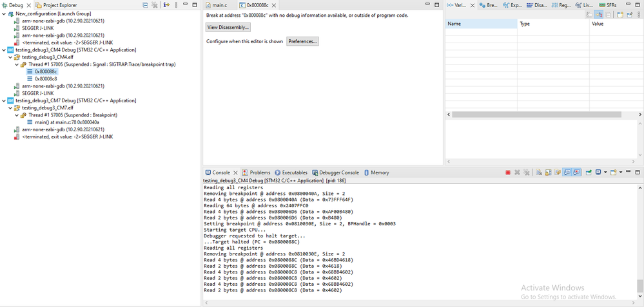Pin the Variables view to debug context
Viewport: 644px width, 307px height.
[x=630, y=15]
